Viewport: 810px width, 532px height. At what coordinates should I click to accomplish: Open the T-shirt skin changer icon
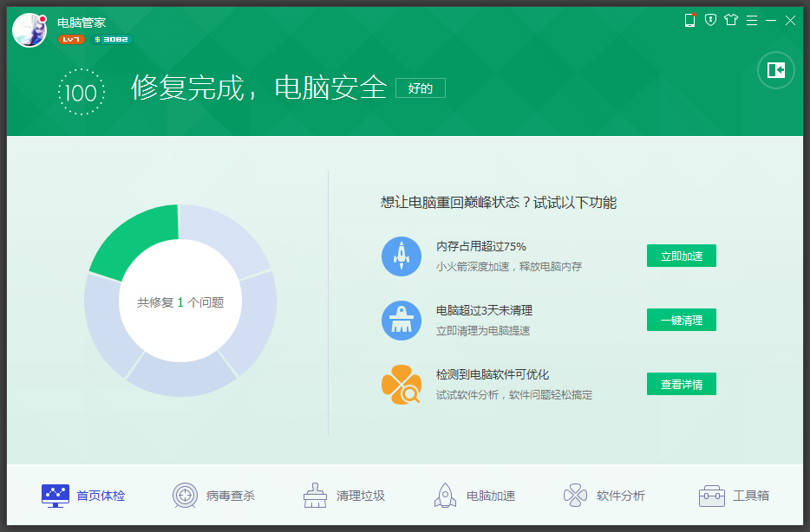pos(731,20)
